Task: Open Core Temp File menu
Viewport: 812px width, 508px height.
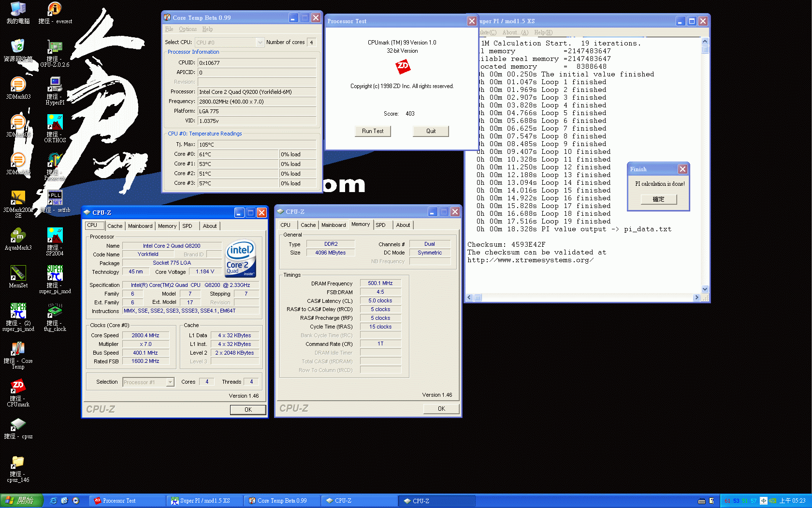Action: (169, 29)
